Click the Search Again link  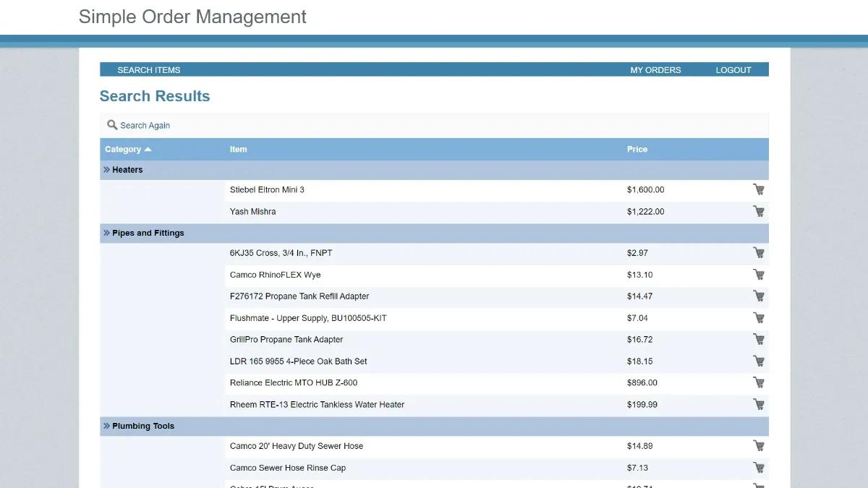click(x=145, y=126)
